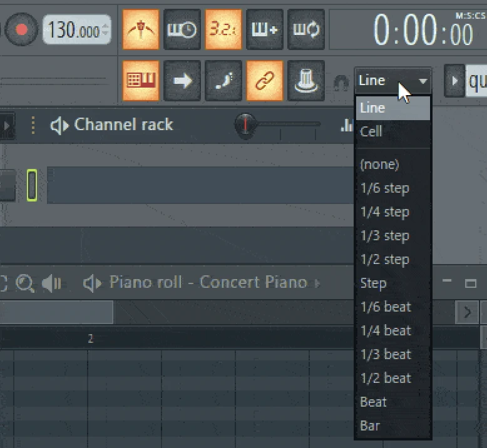Choose 1/4 step snap option

point(384,212)
